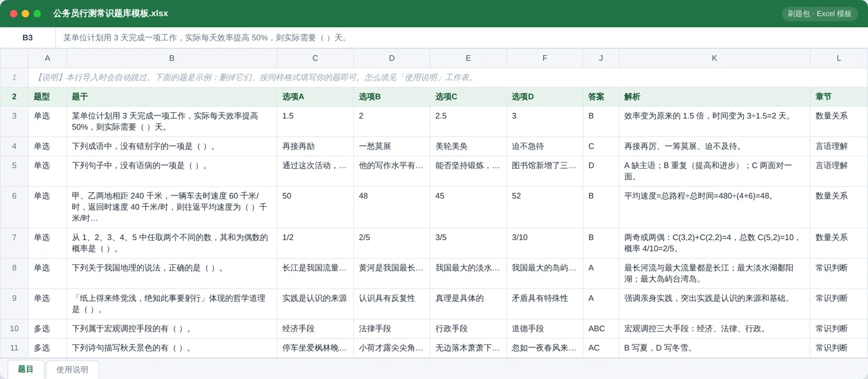Select cell 停车坐爱枫林晚
The height and width of the screenshot is (379, 868).
(315, 348)
